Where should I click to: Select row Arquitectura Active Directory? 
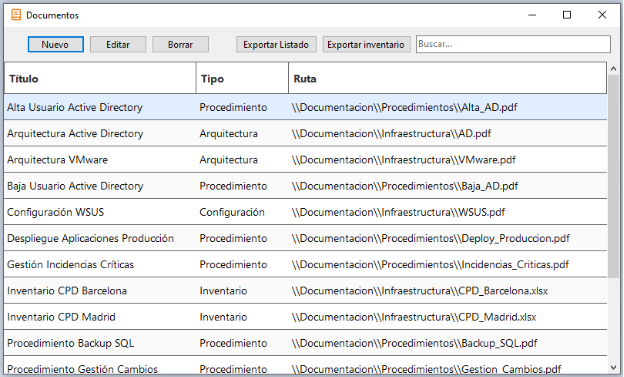[306, 133]
